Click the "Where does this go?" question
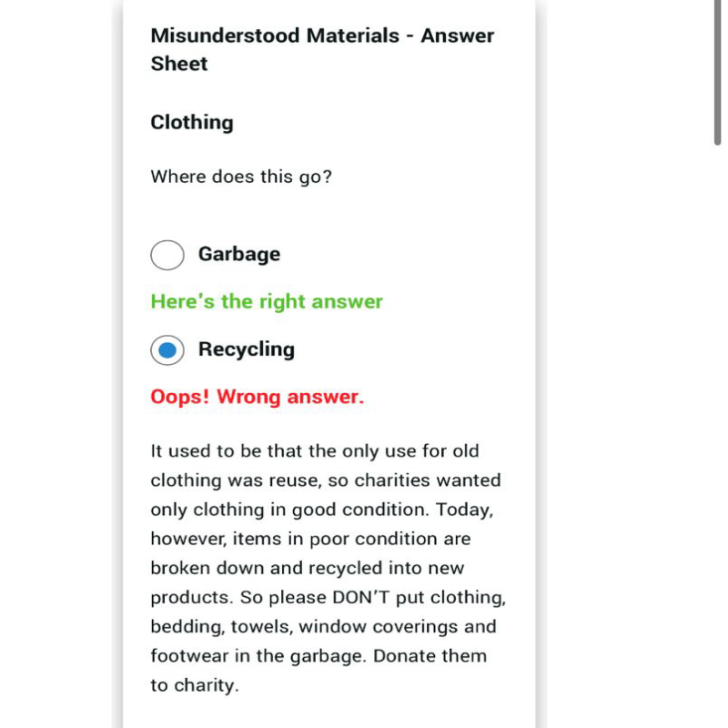The height and width of the screenshot is (728, 728). [x=241, y=177]
